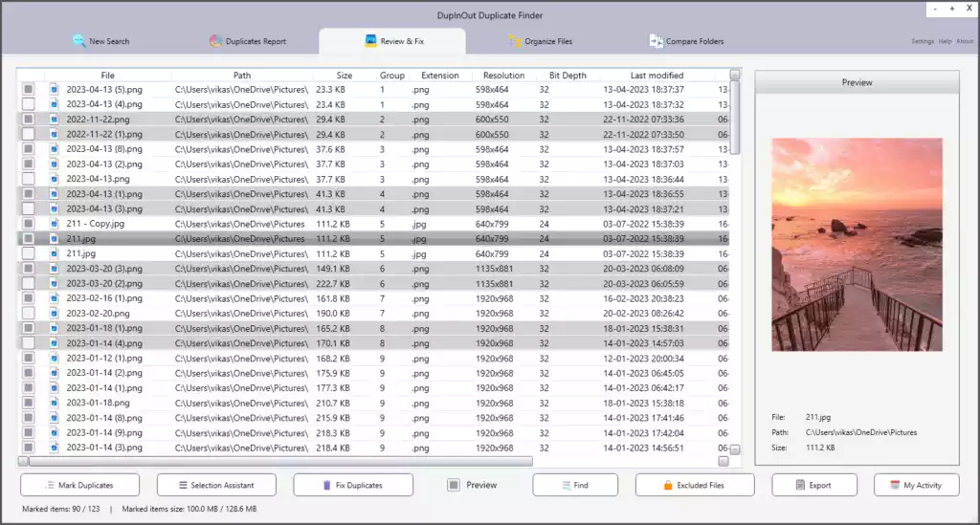Viewport: 980px width, 525px height.
Task: Check the box for 2023-04-13 (4).png
Action: tap(29, 104)
